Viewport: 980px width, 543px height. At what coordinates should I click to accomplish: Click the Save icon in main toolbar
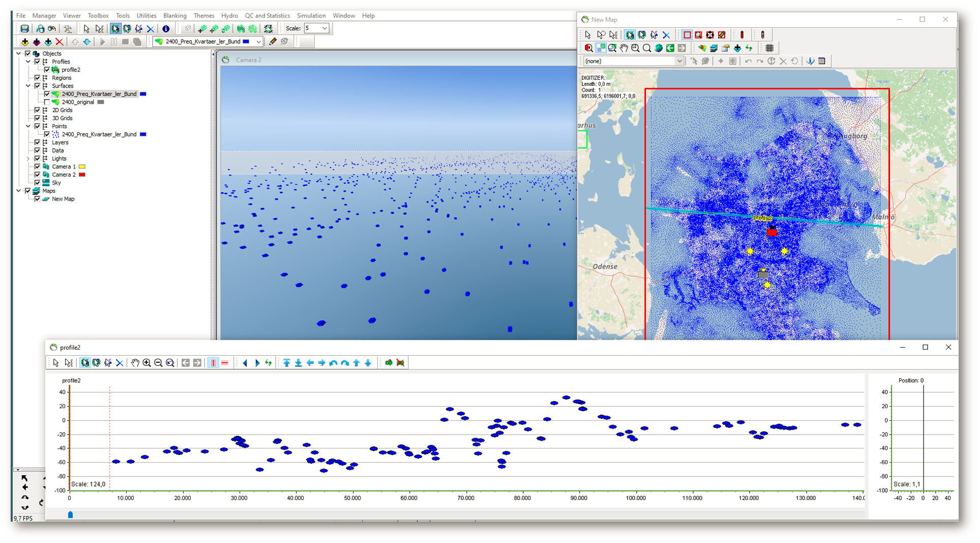coord(24,28)
